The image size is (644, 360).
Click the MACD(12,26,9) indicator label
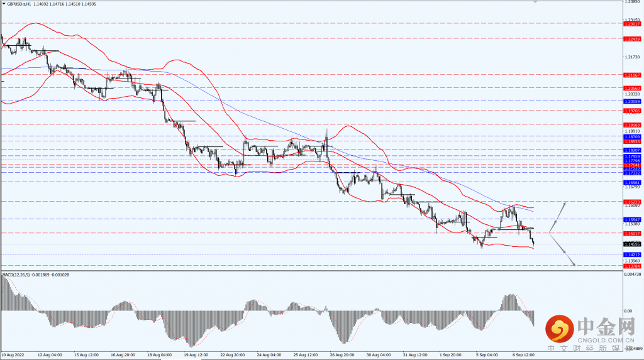pos(15,275)
